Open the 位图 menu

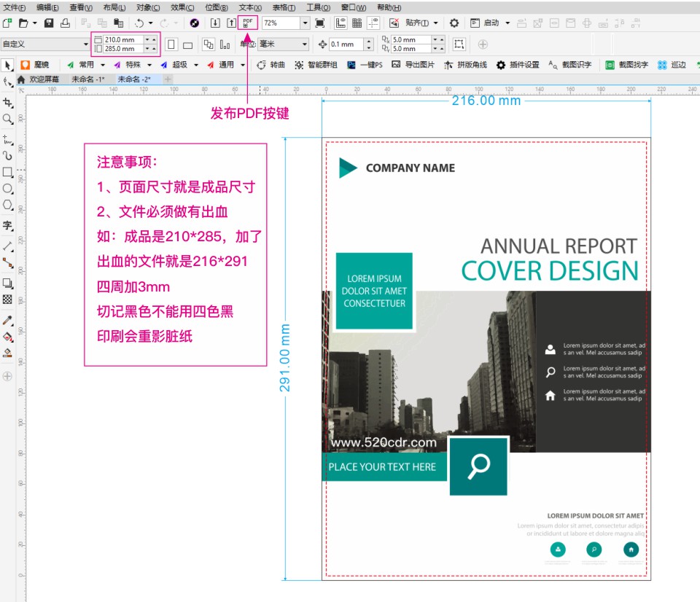(x=217, y=7)
